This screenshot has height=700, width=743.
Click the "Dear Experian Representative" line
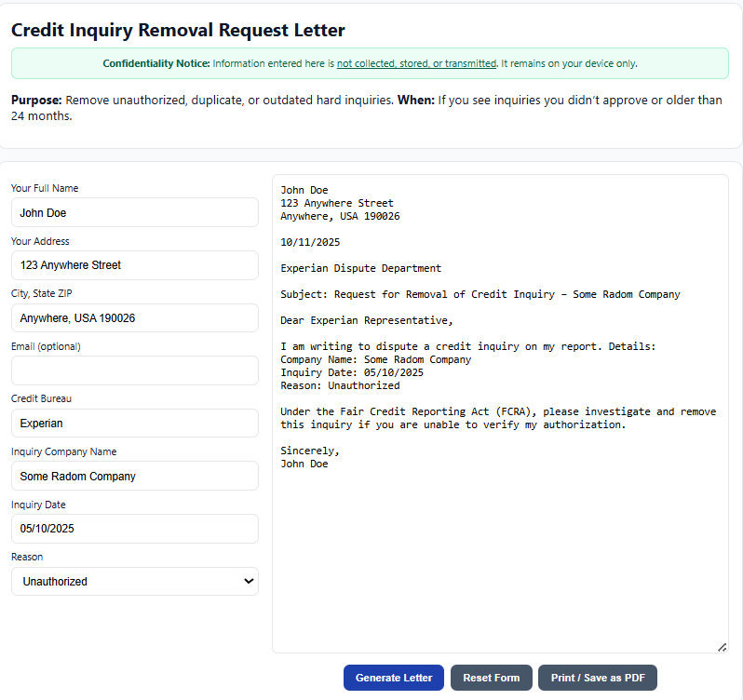click(x=367, y=321)
